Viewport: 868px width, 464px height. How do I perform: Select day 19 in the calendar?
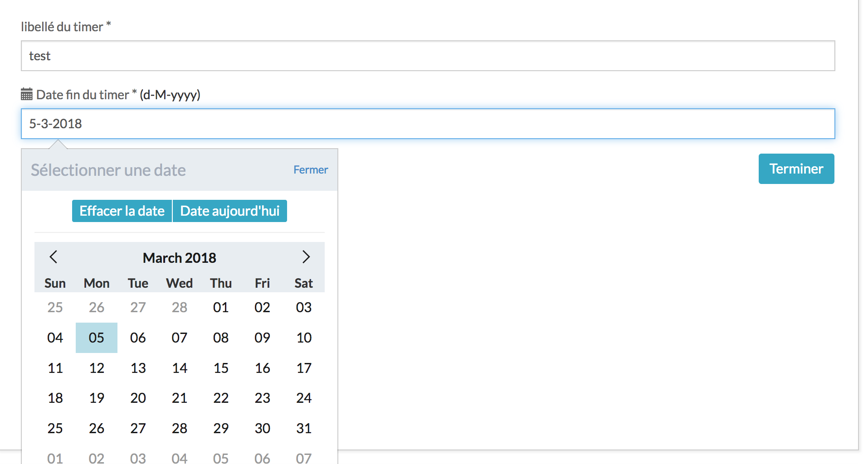(x=97, y=398)
